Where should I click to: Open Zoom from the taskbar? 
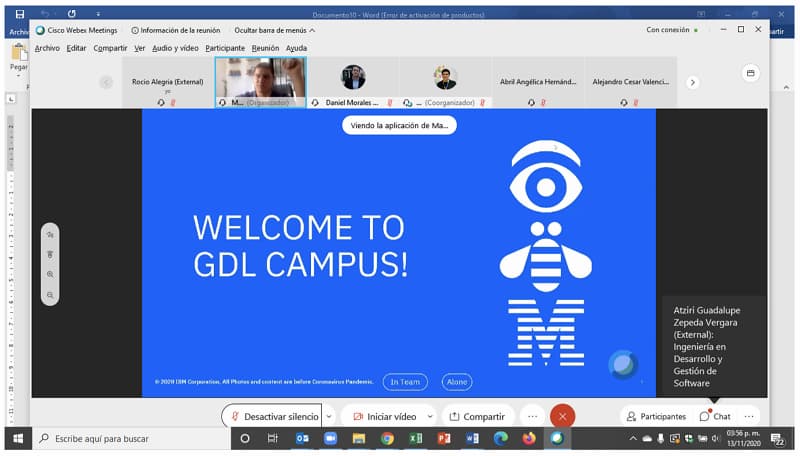point(331,438)
